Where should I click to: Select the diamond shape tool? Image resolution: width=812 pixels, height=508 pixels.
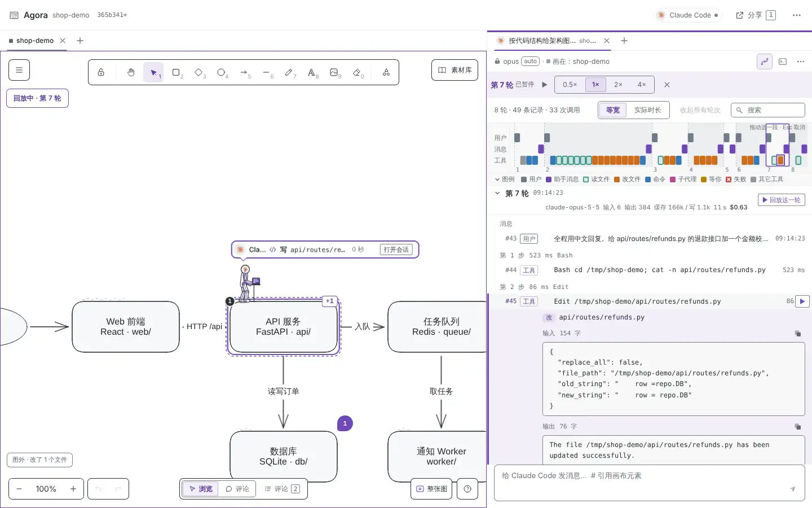tap(199, 72)
